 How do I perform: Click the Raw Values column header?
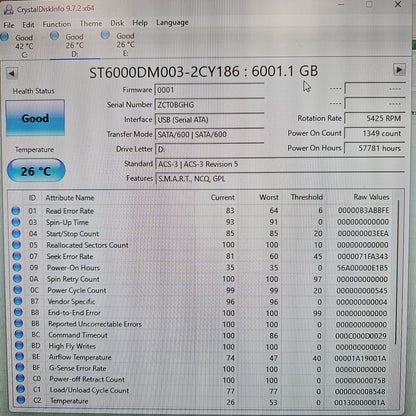point(371,197)
